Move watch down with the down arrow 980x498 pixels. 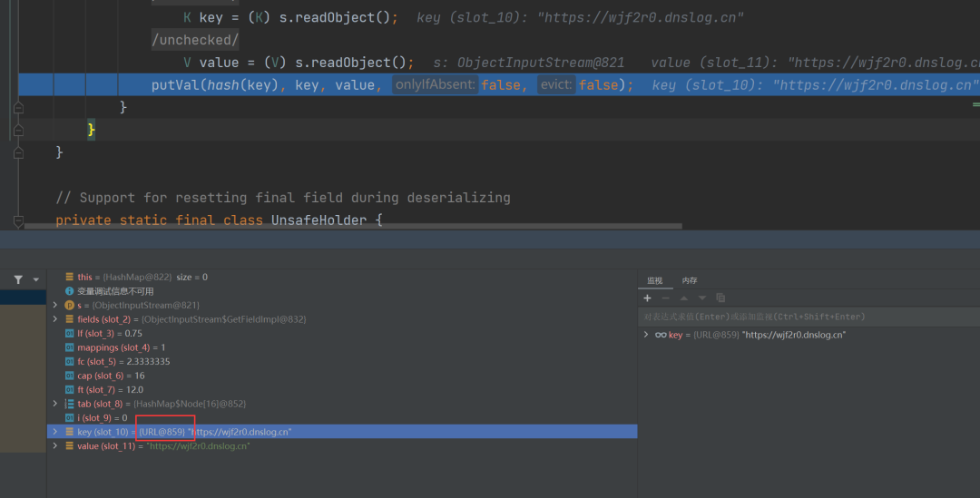701,298
